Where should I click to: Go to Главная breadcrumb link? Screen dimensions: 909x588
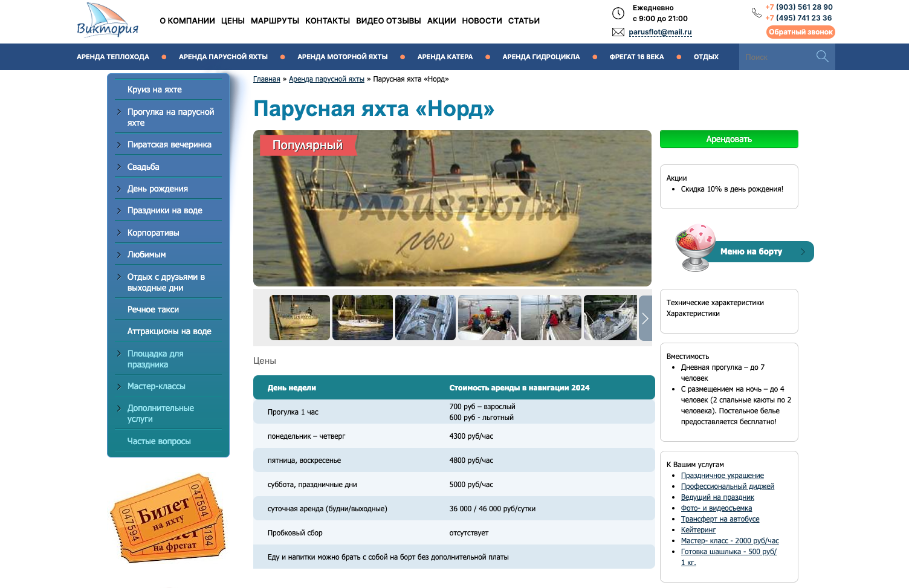267,79
